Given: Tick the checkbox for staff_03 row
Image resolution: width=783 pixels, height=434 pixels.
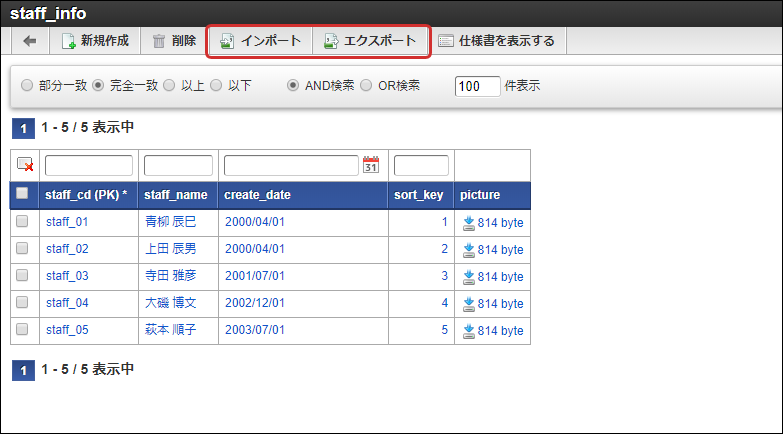Looking at the screenshot, I should [22, 276].
